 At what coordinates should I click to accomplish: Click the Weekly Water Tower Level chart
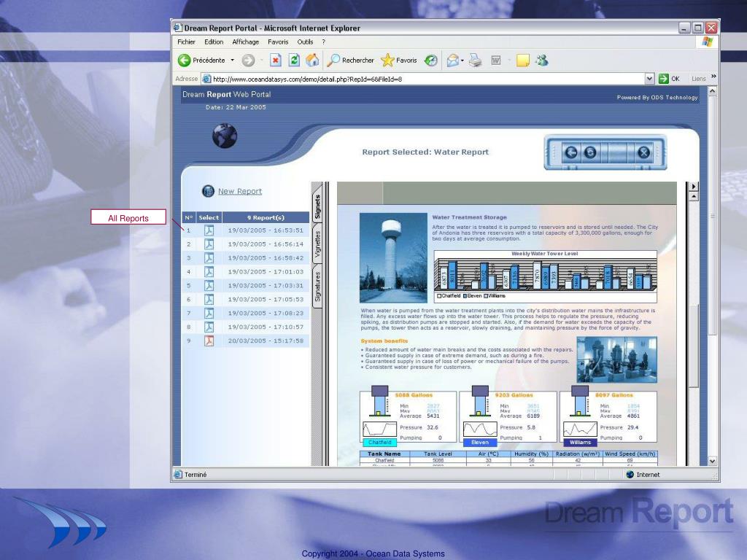click(x=545, y=276)
